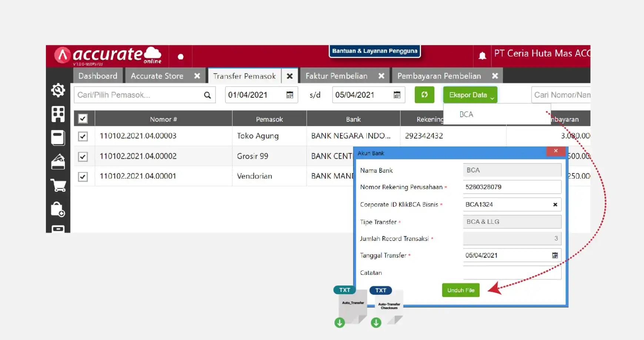This screenshot has width=644, height=340.
Task: Open the settings gear in sidebar
Action: pos(58,90)
